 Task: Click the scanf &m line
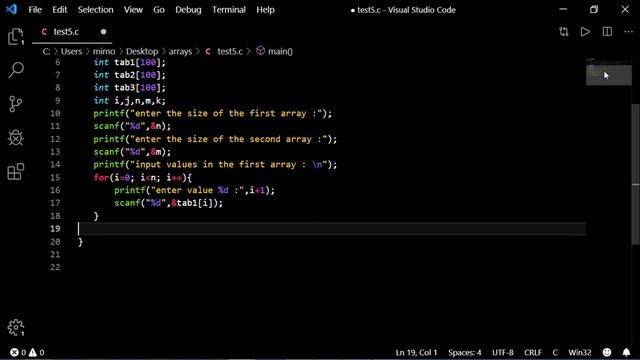(x=132, y=152)
